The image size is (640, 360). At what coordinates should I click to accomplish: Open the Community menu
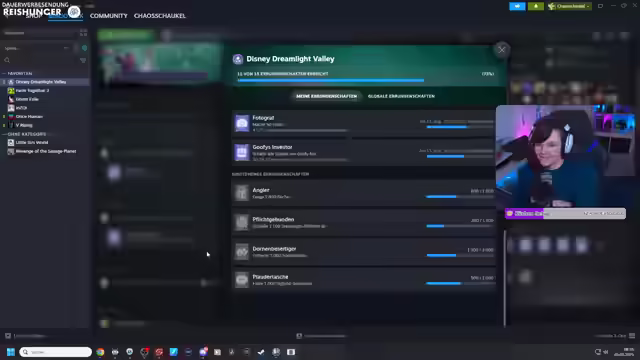[x=109, y=16]
